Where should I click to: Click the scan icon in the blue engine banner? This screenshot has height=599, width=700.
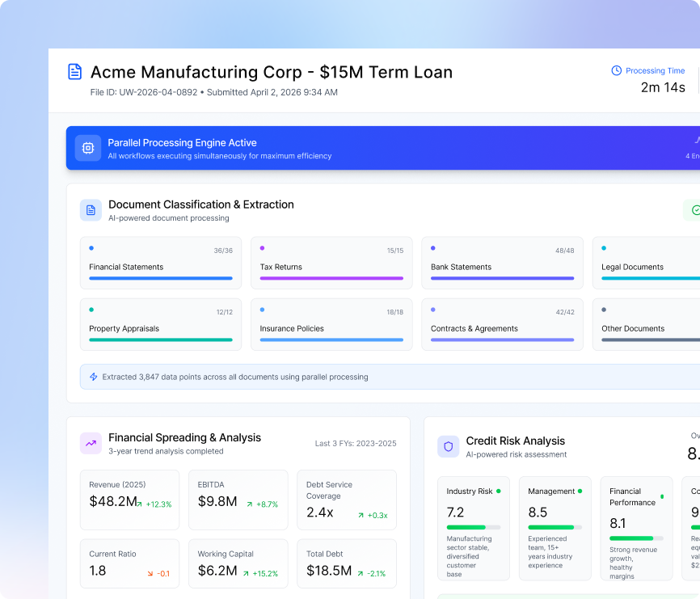(x=87, y=148)
